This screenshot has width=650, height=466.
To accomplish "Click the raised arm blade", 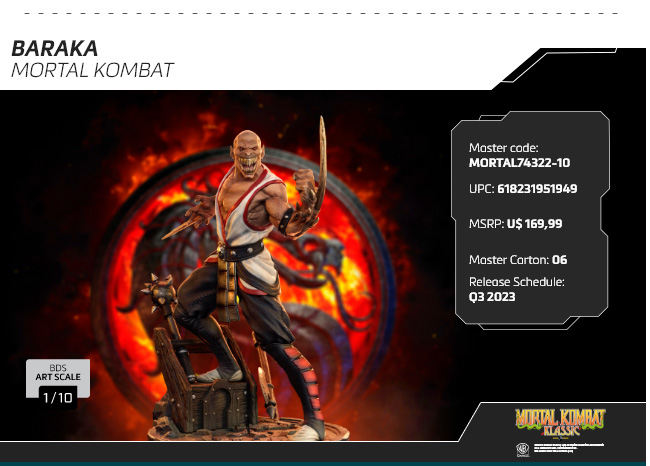I will (321, 164).
